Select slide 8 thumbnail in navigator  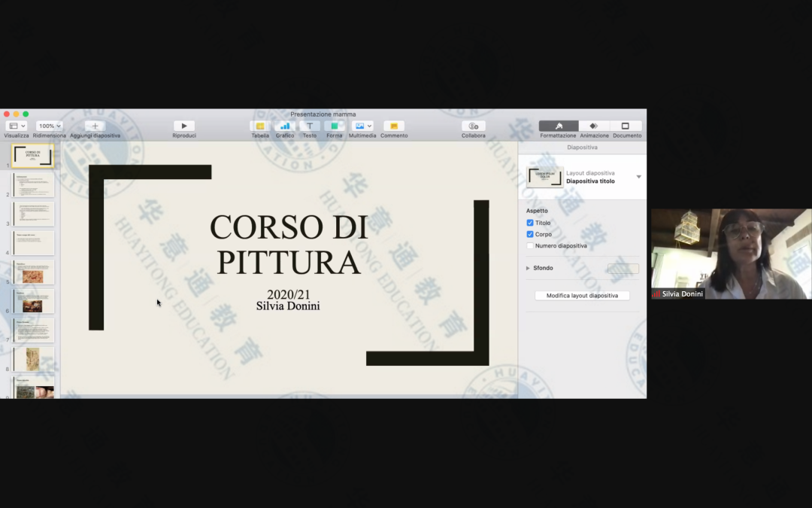click(x=34, y=359)
